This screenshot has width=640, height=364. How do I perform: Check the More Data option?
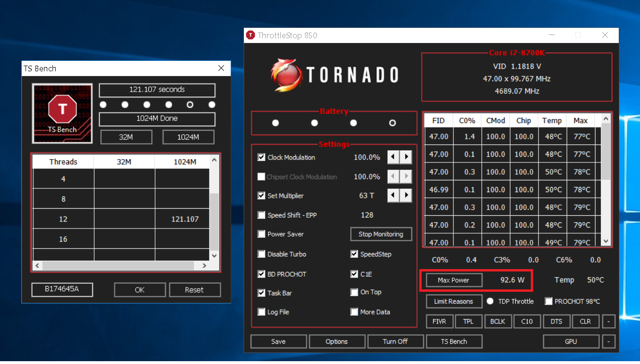pos(354,312)
